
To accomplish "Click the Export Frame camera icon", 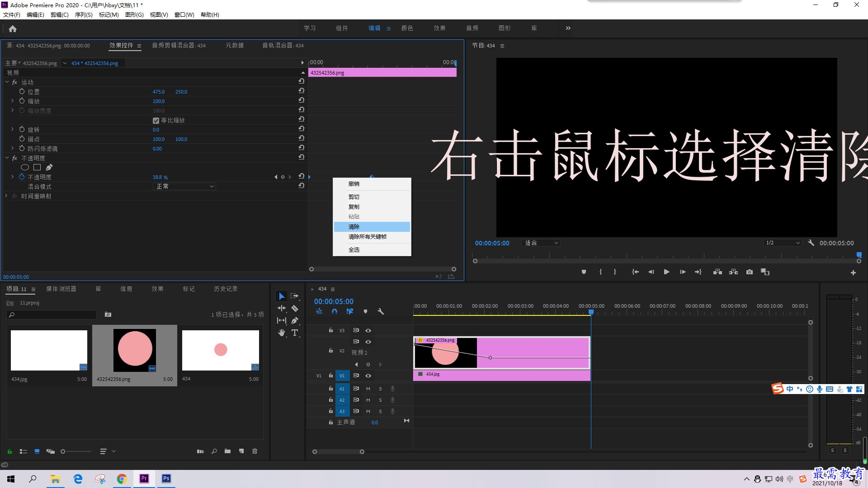I will point(750,272).
